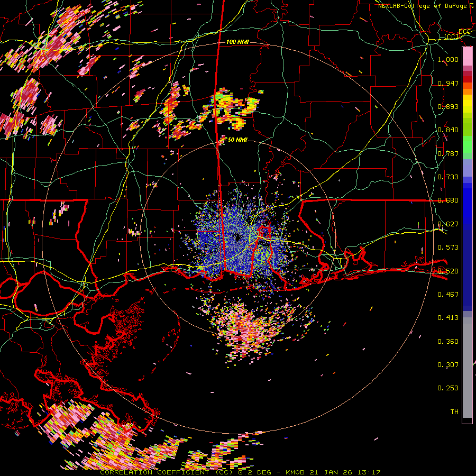Pick the gray color bar segment
476x476 pixels.
(467, 368)
